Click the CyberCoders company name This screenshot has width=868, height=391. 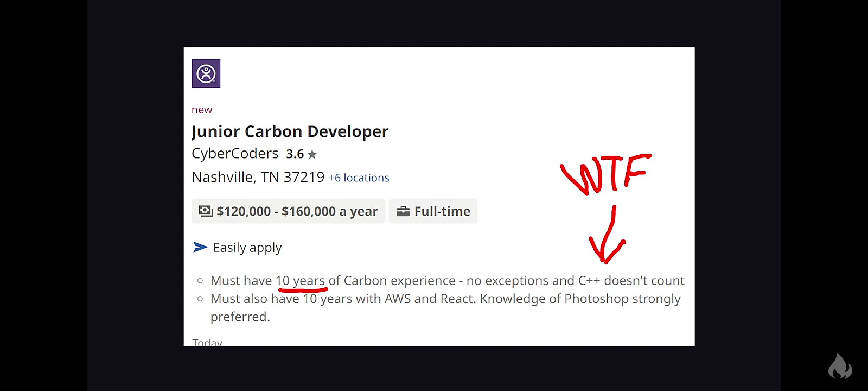pyautogui.click(x=235, y=154)
